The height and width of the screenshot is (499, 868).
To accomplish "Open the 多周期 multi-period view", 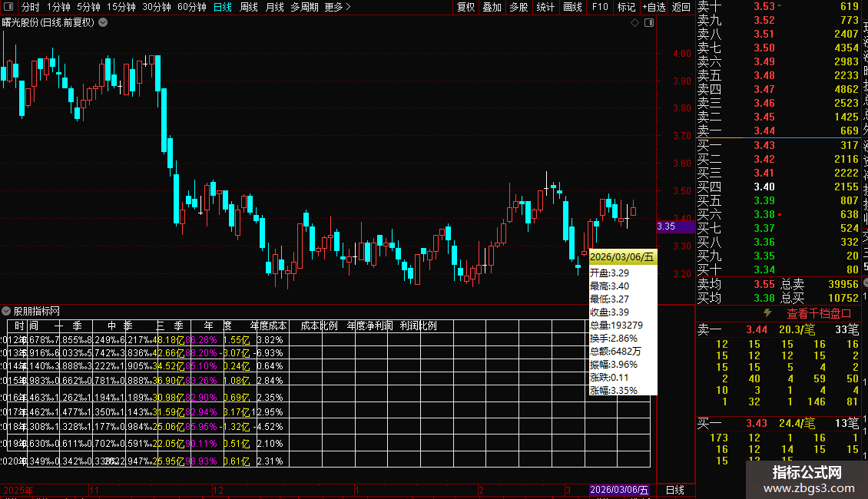I will 304,7.
